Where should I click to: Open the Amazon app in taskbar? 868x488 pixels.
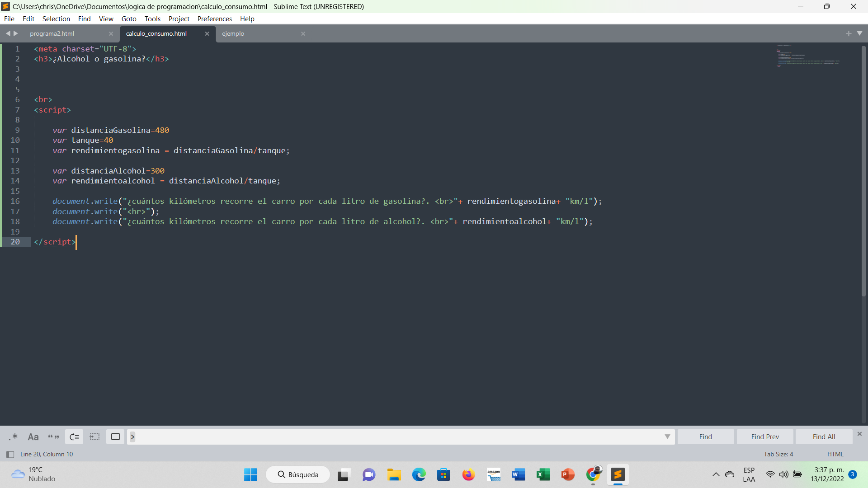494,475
